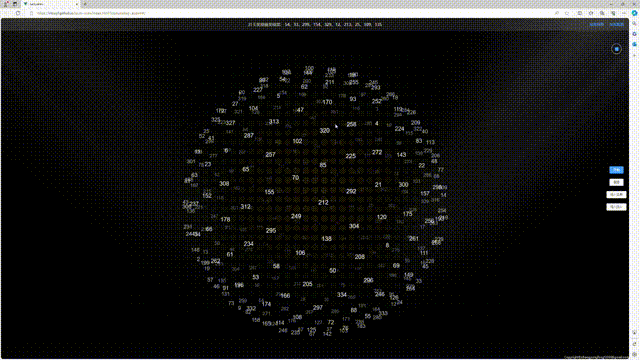This screenshot has width=640, height=360.
Task: Open the search icon in the browser sidebar
Action: click(x=635, y=24)
